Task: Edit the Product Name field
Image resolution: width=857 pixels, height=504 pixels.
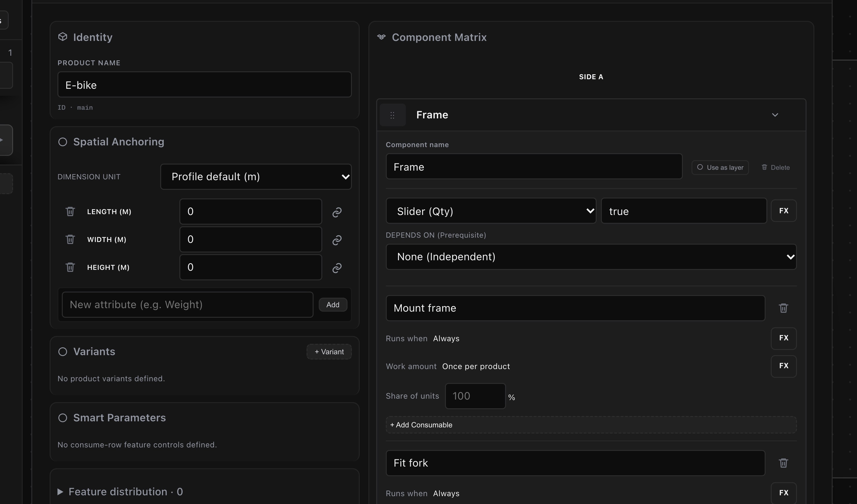Action: (x=204, y=84)
